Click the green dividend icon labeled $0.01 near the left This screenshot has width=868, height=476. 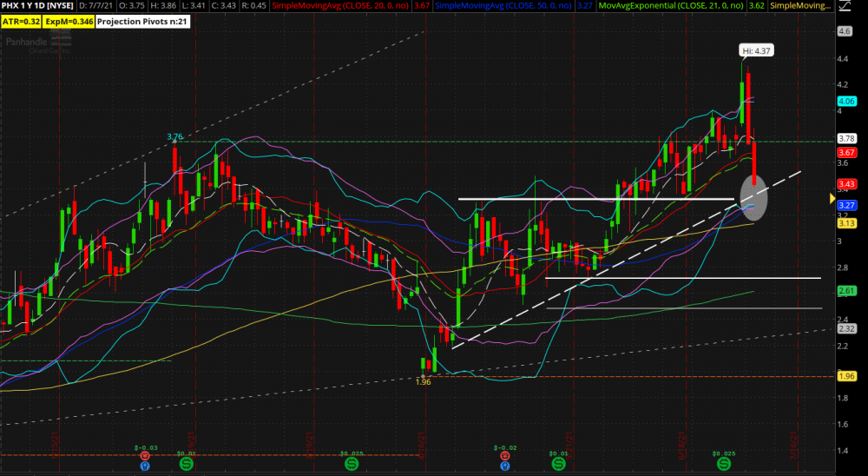(187, 465)
